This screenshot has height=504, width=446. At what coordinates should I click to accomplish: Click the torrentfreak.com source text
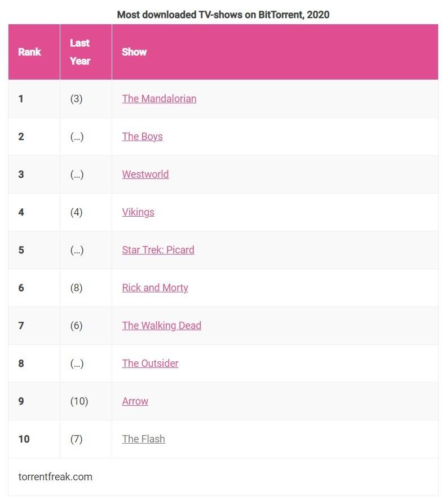coord(55,477)
